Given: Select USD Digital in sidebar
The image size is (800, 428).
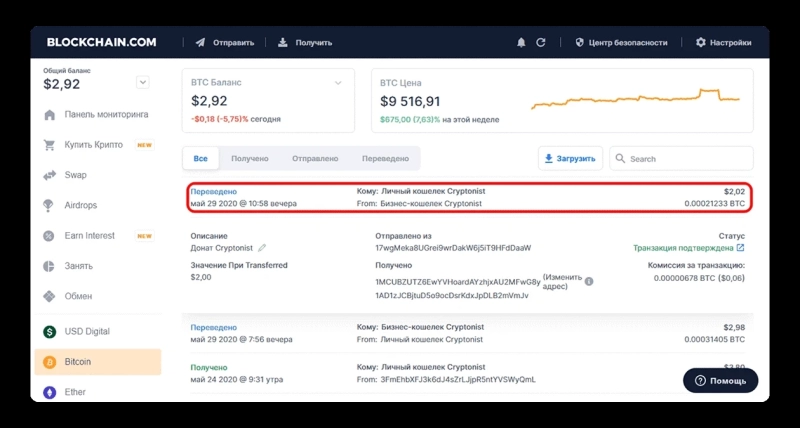Looking at the screenshot, I should (x=87, y=332).
